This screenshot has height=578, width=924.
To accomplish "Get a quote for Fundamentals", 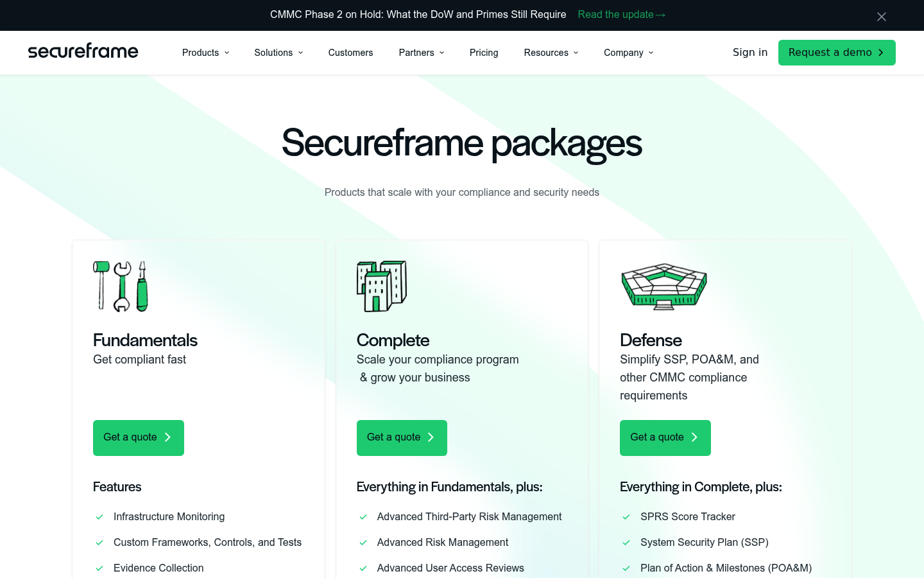I will [139, 438].
